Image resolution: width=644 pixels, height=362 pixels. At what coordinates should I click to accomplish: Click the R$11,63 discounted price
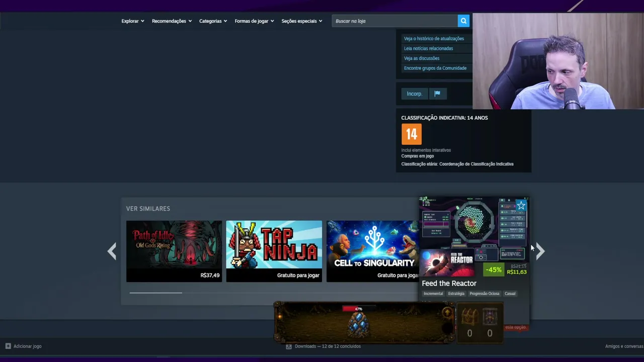517,272
